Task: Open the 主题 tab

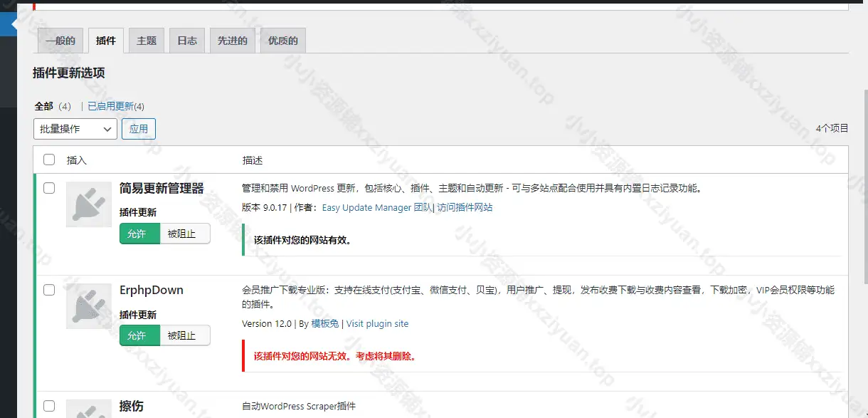Action: (x=147, y=41)
